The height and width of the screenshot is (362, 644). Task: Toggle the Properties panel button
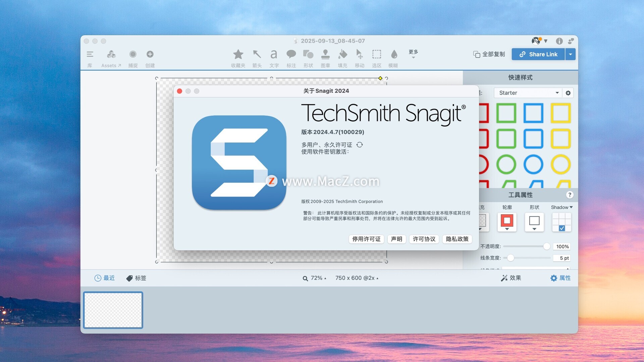tap(560, 278)
